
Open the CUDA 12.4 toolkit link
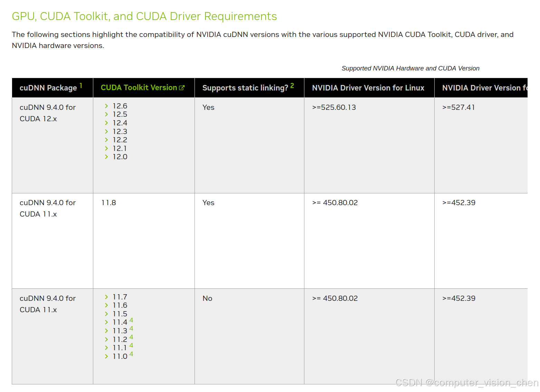coord(120,123)
